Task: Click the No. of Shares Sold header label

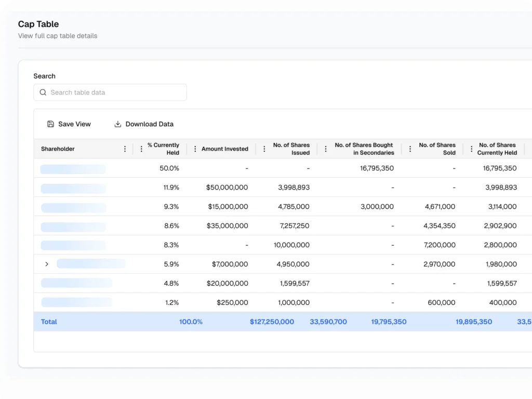Action: coord(437,149)
